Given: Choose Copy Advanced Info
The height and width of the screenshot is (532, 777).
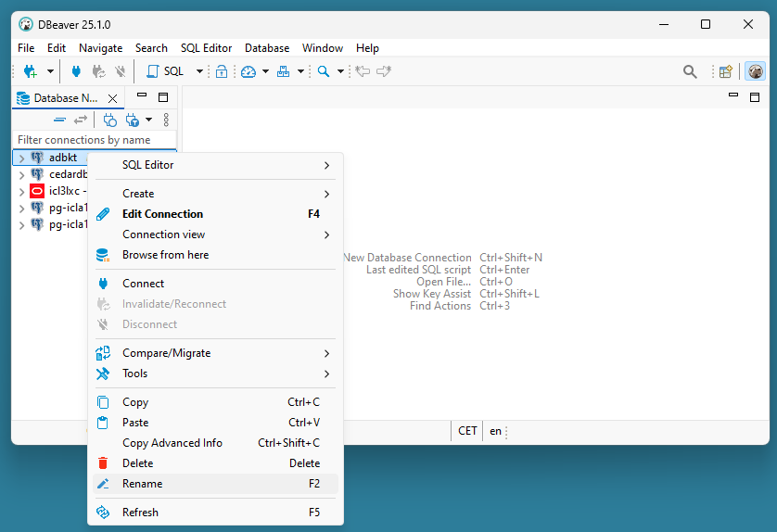Looking at the screenshot, I should point(215,443).
